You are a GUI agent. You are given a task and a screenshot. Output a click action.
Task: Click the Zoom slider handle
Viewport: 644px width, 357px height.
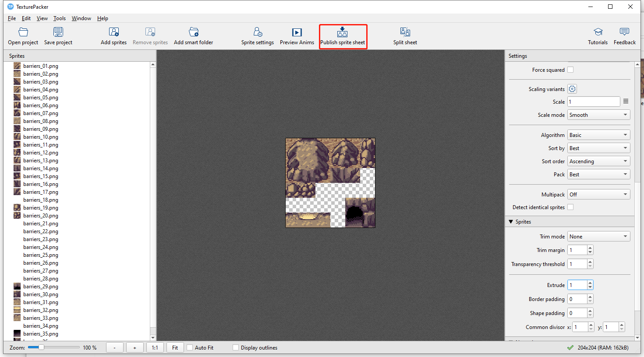[41, 347]
